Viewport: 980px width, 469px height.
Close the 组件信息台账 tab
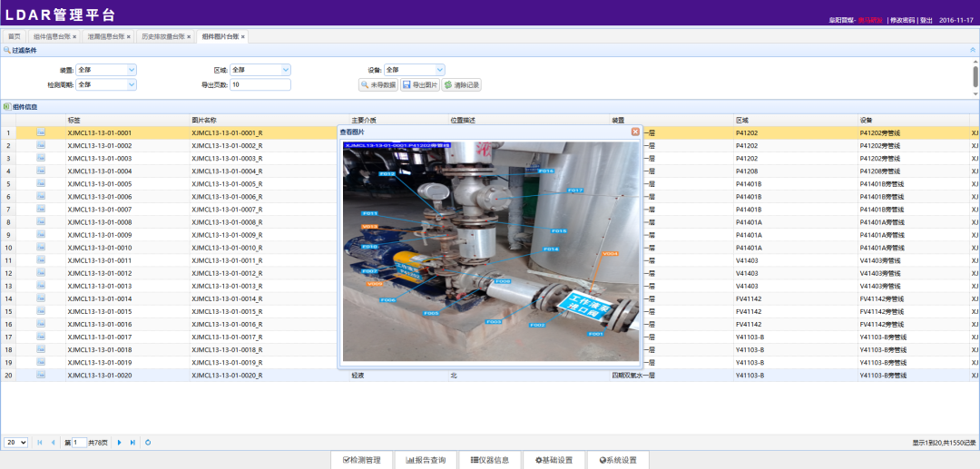(x=74, y=37)
